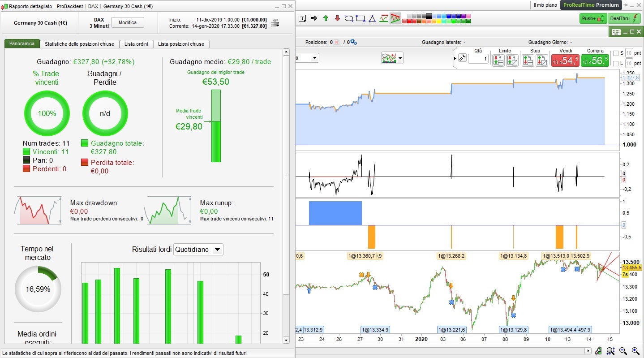Close position with the red X icon
Image resolution: width=644 pixels, height=358 pixels.
(337, 42)
